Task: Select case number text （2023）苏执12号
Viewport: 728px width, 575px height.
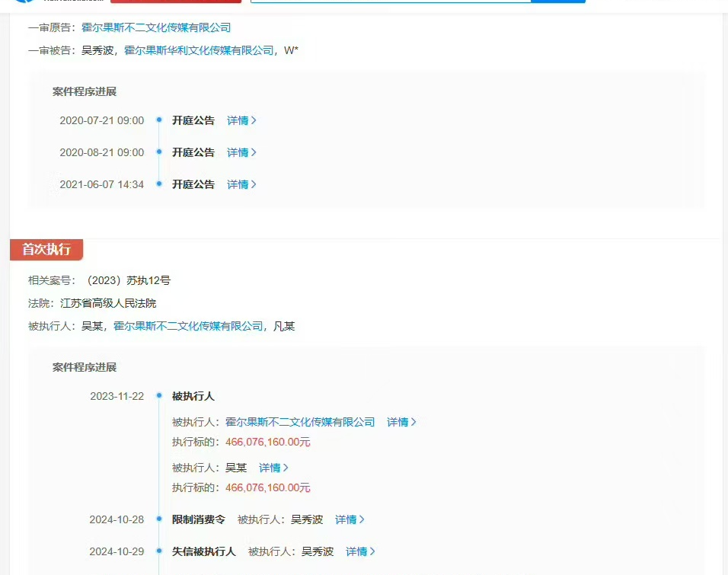Action: pyautogui.click(x=126, y=280)
